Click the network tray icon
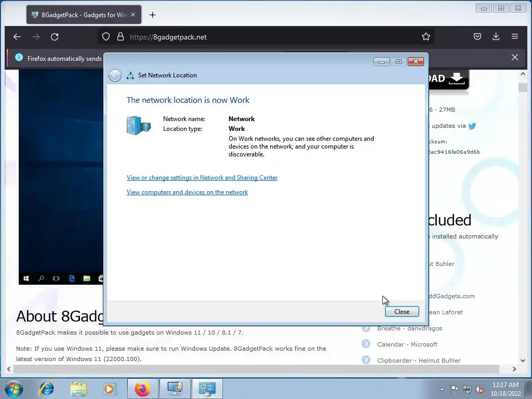 click(x=467, y=389)
